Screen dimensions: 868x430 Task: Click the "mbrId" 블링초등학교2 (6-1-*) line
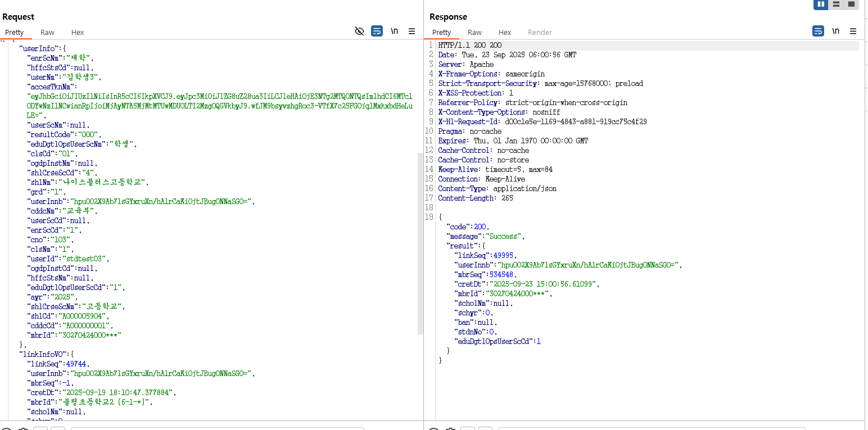click(x=90, y=402)
